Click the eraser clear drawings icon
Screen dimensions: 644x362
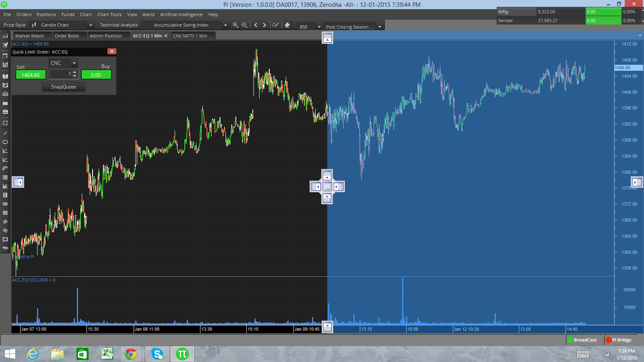pos(287,25)
